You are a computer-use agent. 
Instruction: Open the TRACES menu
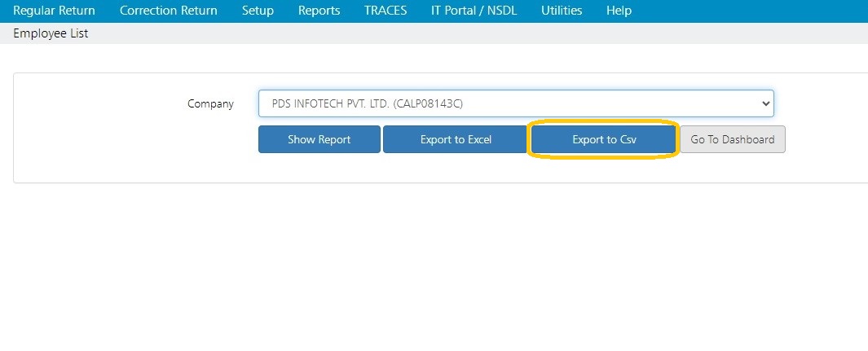(386, 11)
